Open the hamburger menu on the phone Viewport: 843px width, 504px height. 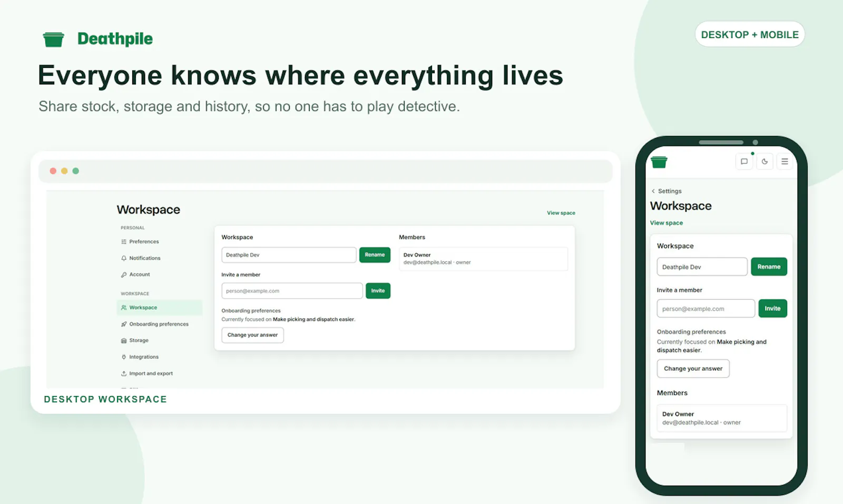tap(785, 162)
